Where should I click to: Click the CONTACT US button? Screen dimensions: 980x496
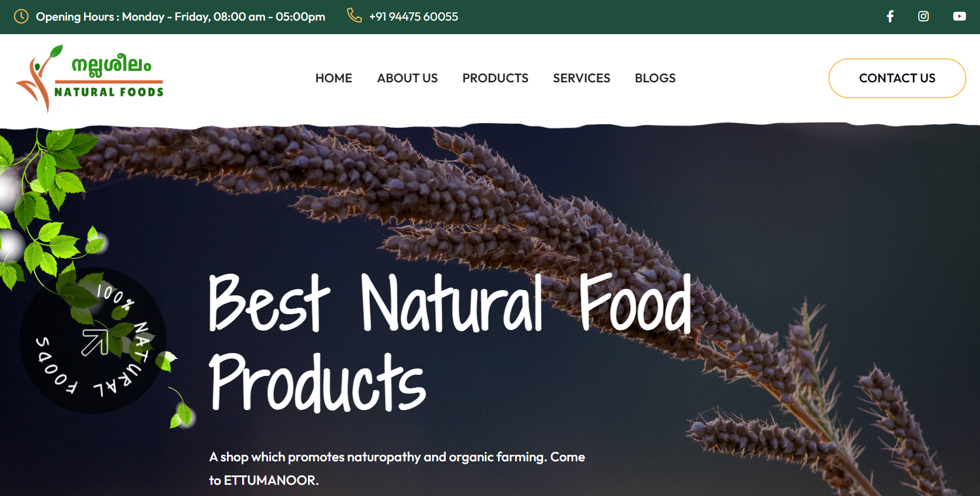897,78
